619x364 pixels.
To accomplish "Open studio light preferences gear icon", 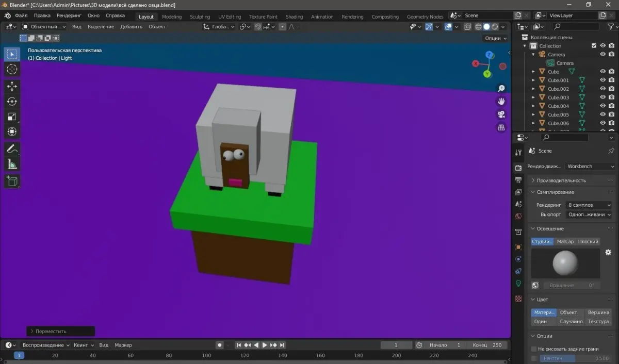I will (608, 252).
